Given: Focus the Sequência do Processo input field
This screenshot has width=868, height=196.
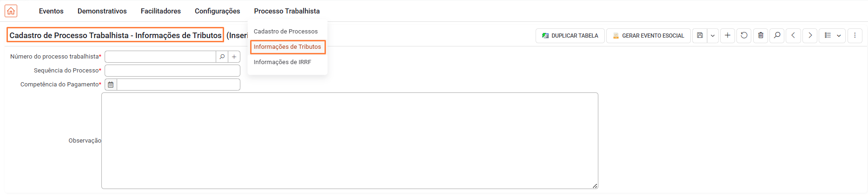Looking at the screenshot, I should 172,71.
